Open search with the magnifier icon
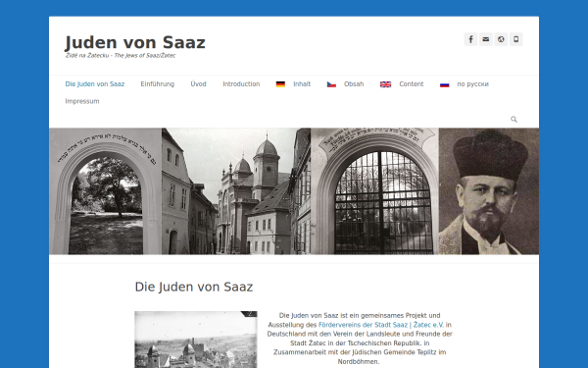The height and width of the screenshot is (368, 588). click(514, 119)
